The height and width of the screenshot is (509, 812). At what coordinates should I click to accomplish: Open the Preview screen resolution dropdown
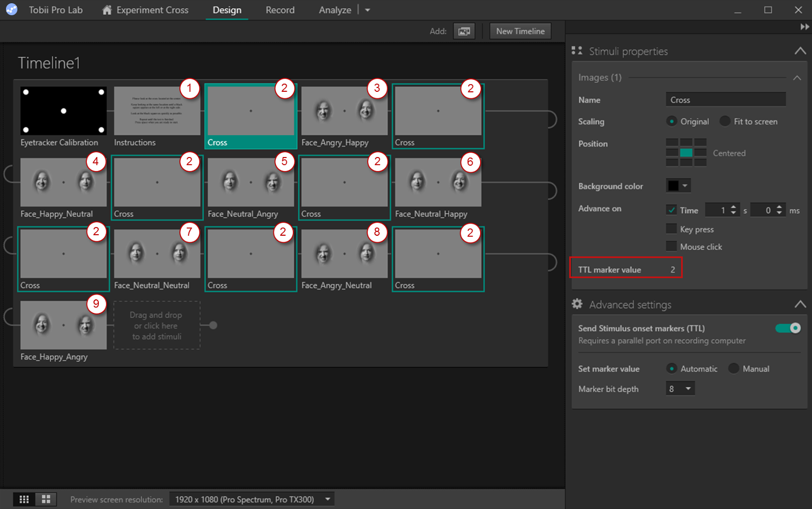click(x=251, y=499)
